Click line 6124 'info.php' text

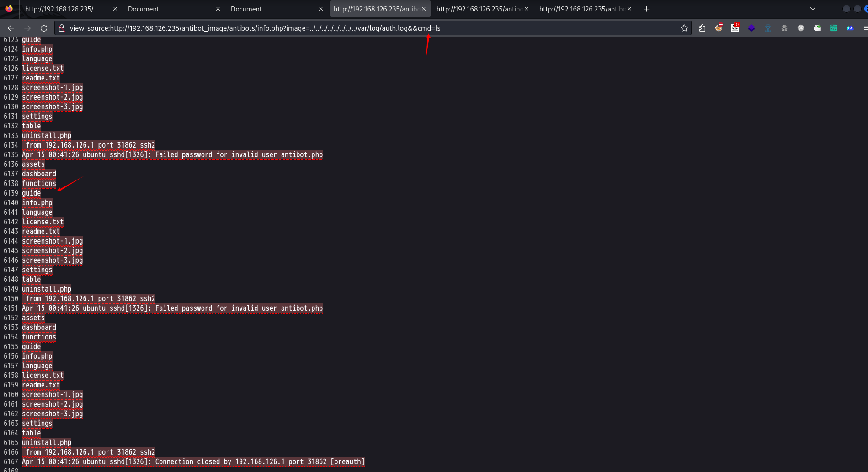tap(37, 49)
